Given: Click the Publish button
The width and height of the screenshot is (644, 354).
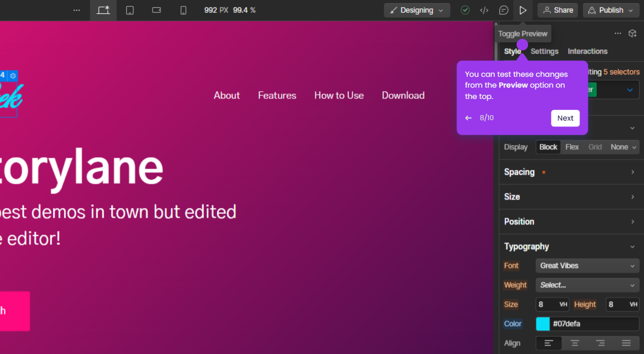Looking at the screenshot, I should [x=611, y=10].
